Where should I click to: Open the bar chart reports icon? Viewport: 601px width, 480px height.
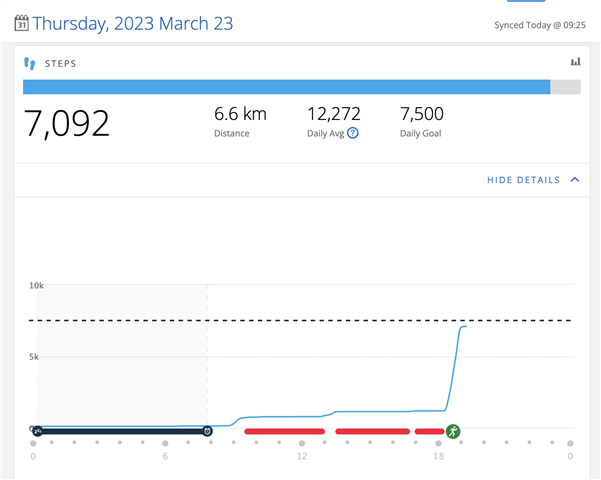575,62
